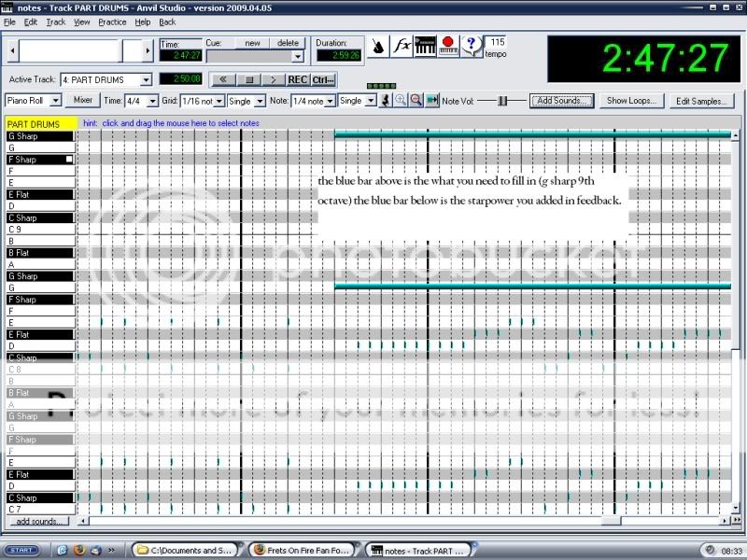The width and height of the screenshot is (747, 560).
Task: Open the fx effects icon
Action: pyautogui.click(x=402, y=47)
